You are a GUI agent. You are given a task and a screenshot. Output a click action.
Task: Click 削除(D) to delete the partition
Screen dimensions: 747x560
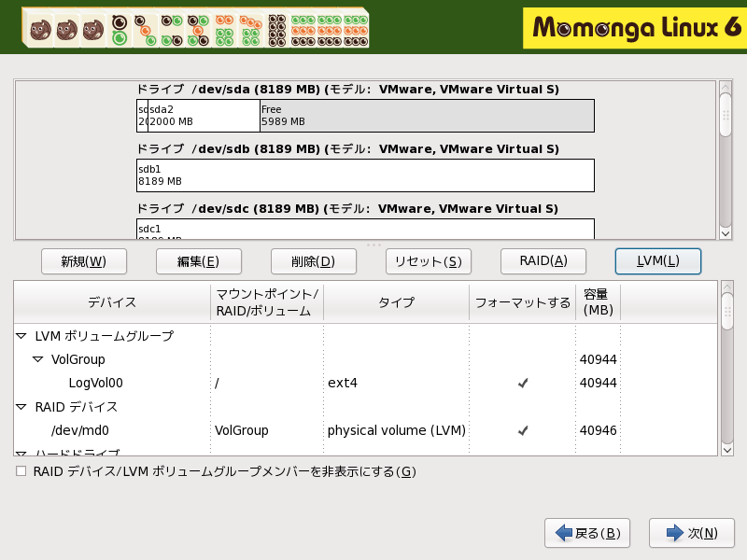314,261
